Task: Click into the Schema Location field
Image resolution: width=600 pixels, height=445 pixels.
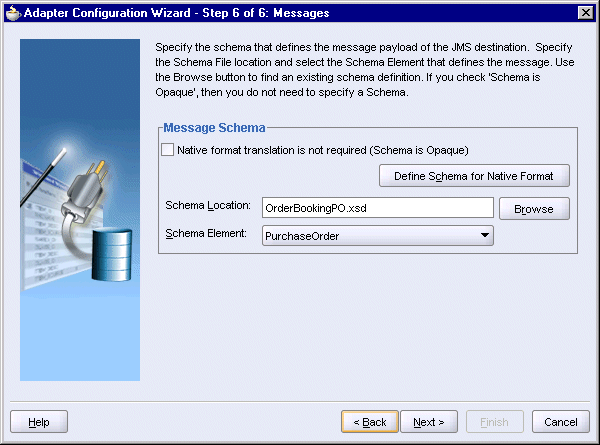Action: tap(378, 208)
